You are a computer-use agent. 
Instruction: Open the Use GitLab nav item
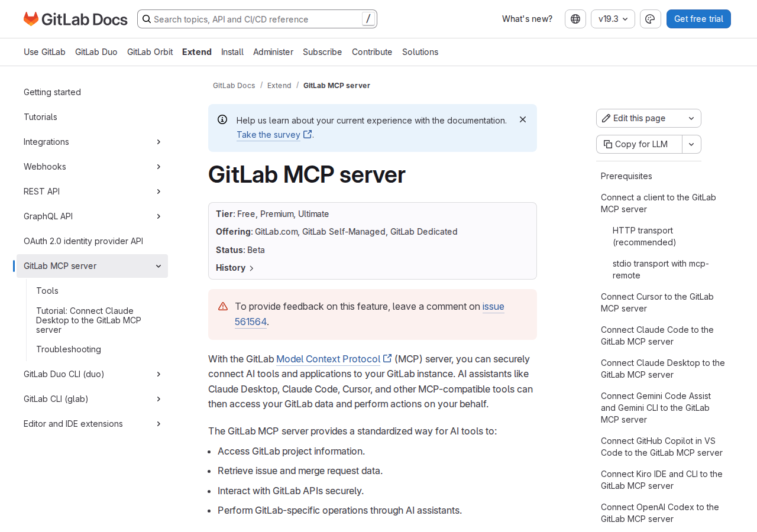(x=44, y=52)
